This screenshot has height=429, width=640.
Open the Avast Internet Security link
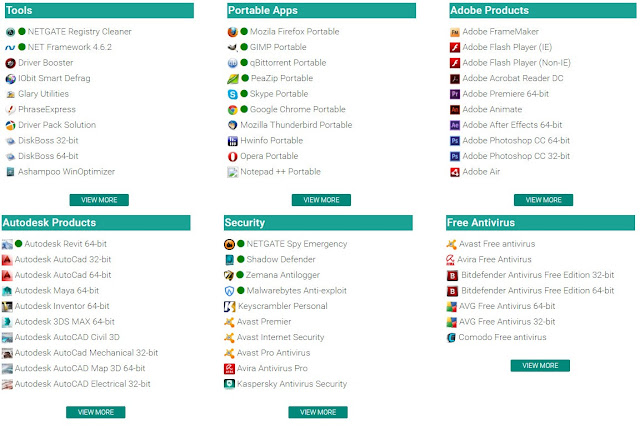280,338
